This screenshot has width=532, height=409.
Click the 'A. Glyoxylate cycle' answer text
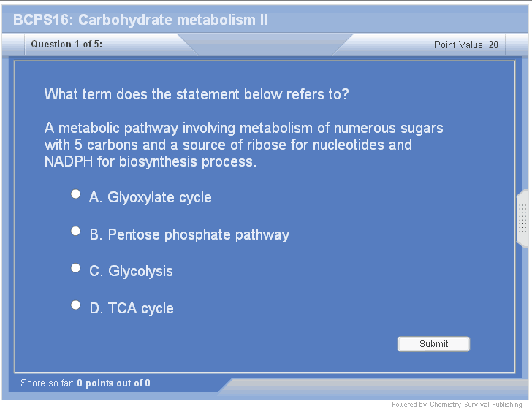(x=151, y=197)
